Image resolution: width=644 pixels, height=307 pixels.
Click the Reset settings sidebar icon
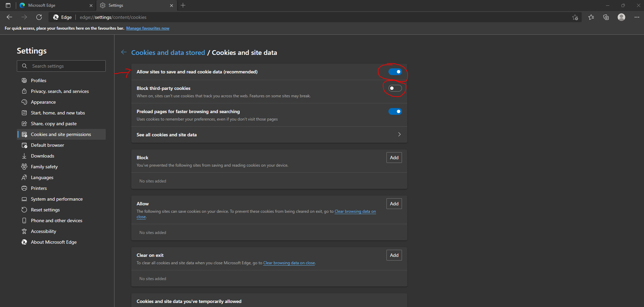(x=24, y=210)
